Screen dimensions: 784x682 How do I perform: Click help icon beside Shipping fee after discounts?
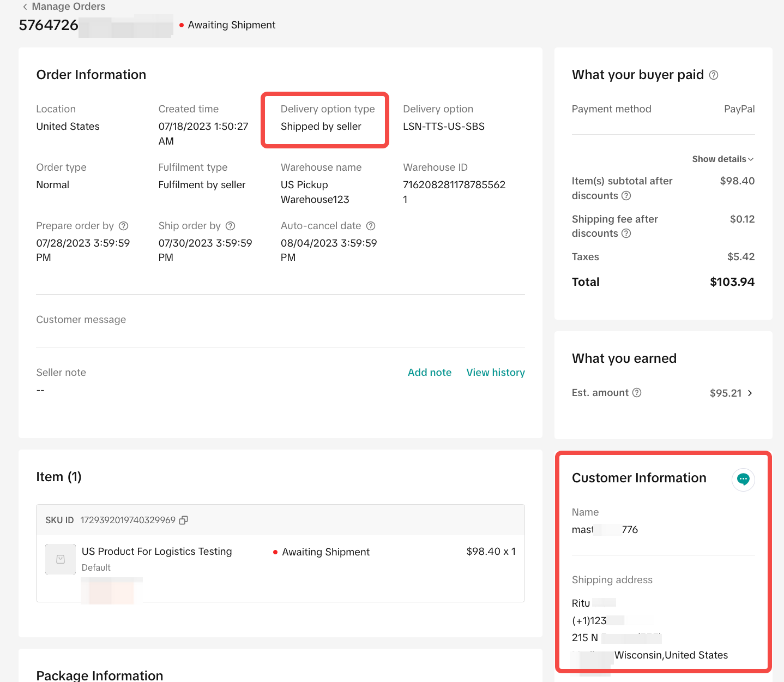pos(626,234)
